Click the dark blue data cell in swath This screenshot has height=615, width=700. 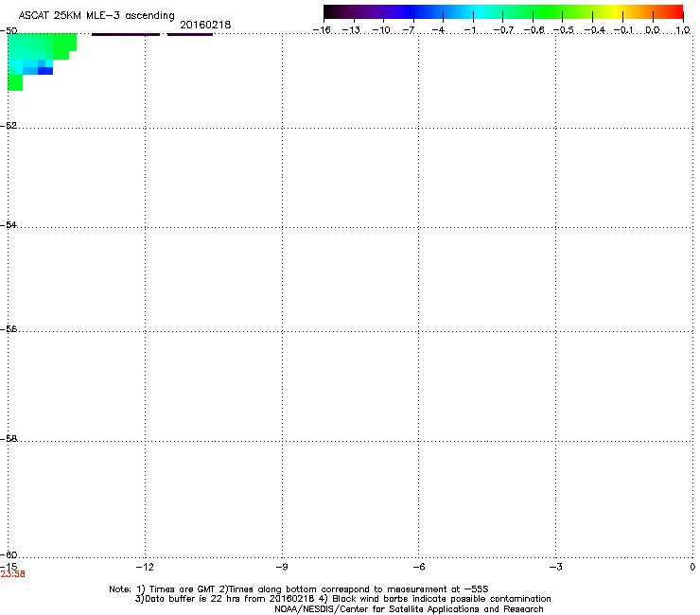pos(45,71)
